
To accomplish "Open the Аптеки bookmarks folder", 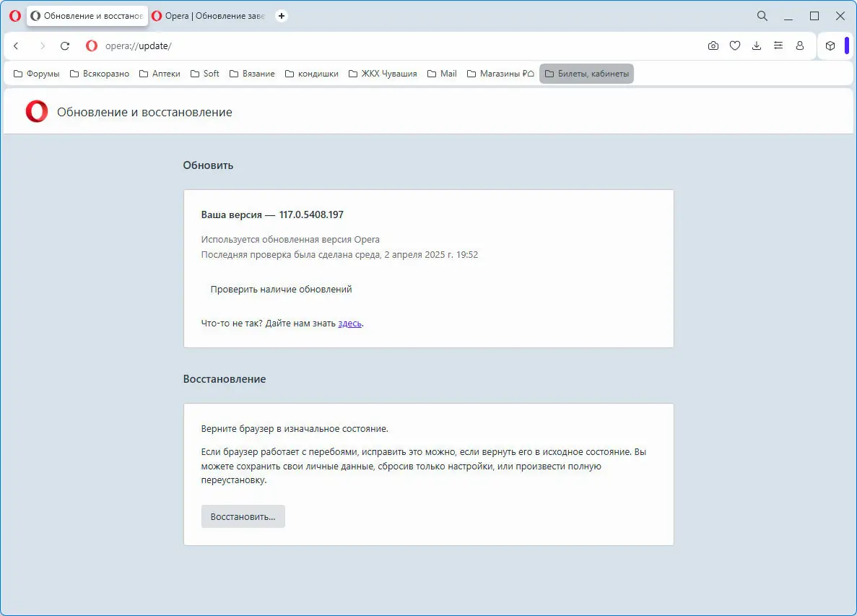I will (x=160, y=74).
